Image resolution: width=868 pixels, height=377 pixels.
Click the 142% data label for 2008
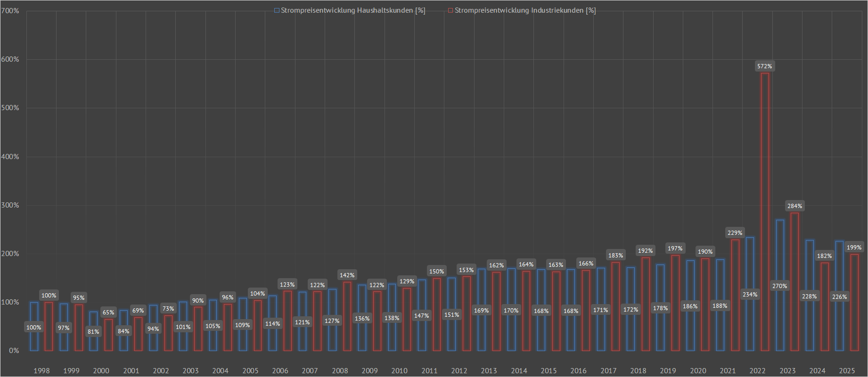pyautogui.click(x=347, y=275)
